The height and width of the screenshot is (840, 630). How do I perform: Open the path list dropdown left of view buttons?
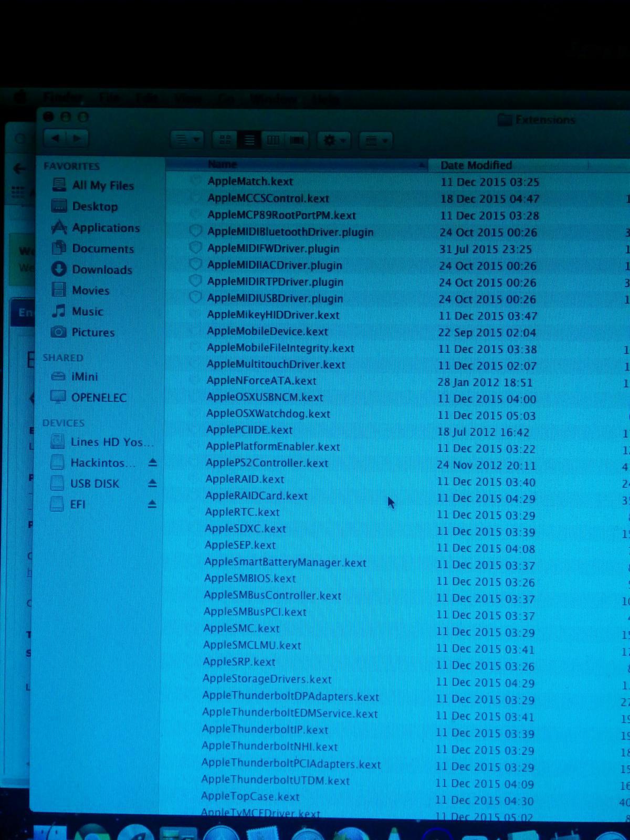(187, 139)
